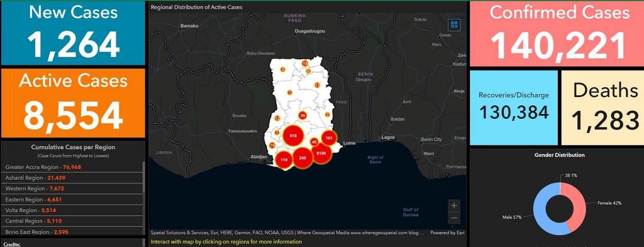Select the 119 active cases bubble
Viewport: 644px width, 247px height.
pyautogui.click(x=284, y=159)
